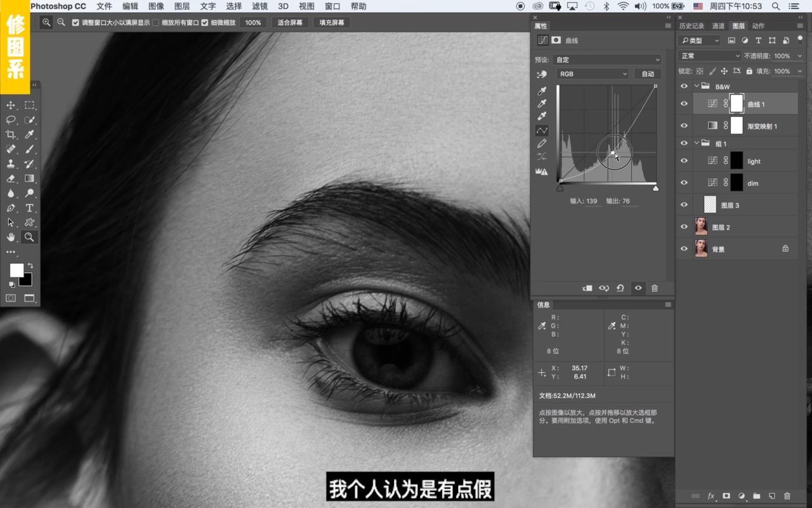The width and height of the screenshot is (812, 508).
Task: Click the on-image targeted adjustment hand tool
Action: pyautogui.click(x=541, y=74)
